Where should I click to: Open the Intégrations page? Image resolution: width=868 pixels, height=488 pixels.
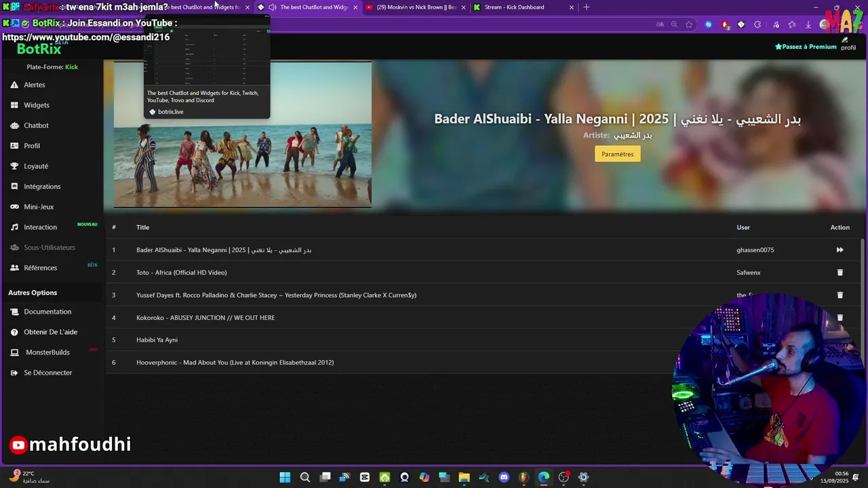(x=42, y=186)
